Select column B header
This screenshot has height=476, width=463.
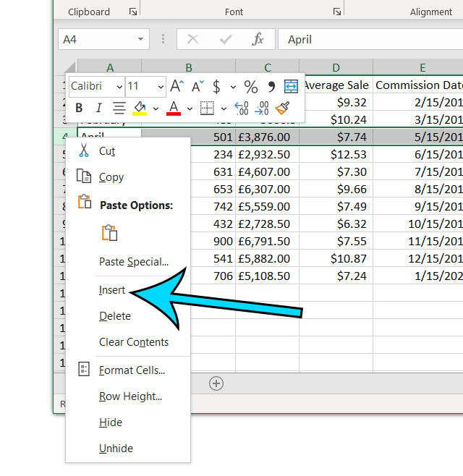[x=189, y=67]
